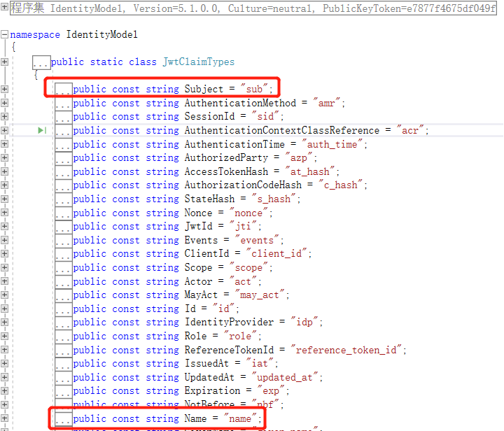
Task: Open collapsed comment box before AuthenticationTime line
Action: click(x=63, y=145)
